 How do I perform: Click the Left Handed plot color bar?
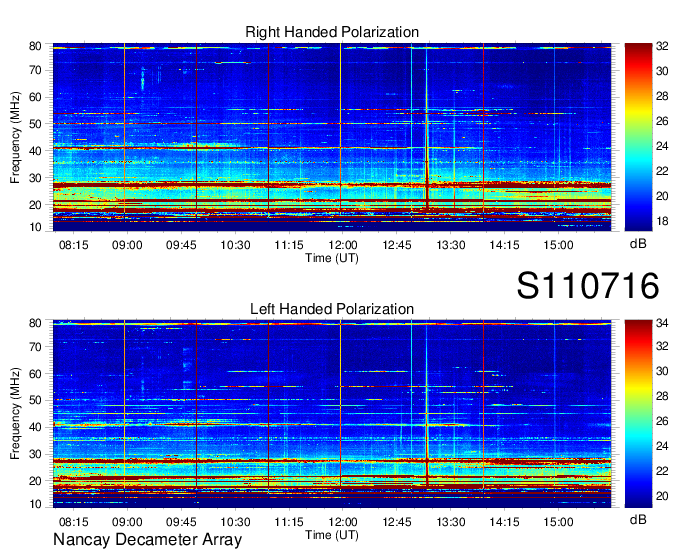coord(638,414)
